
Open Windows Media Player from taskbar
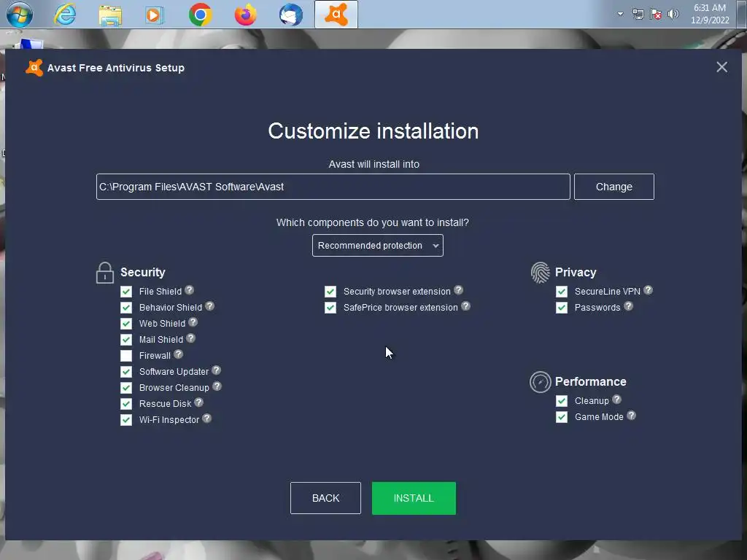point(155,15)
